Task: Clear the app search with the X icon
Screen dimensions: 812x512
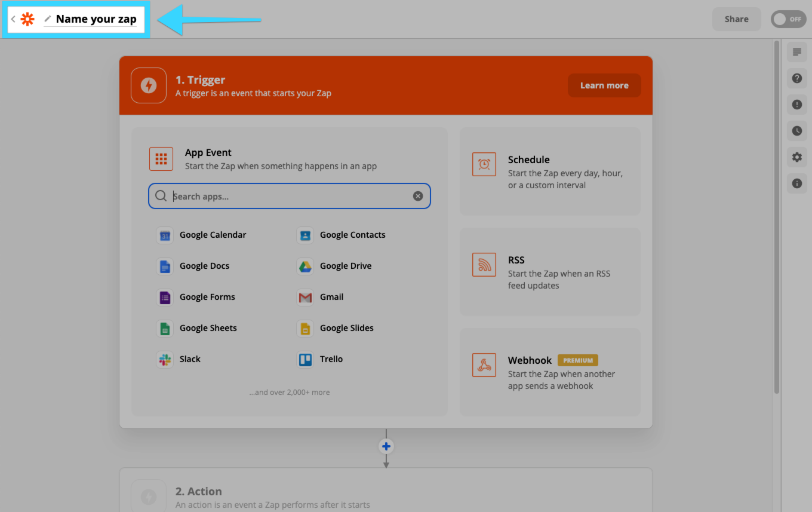Action: click(x=418, y=196)
